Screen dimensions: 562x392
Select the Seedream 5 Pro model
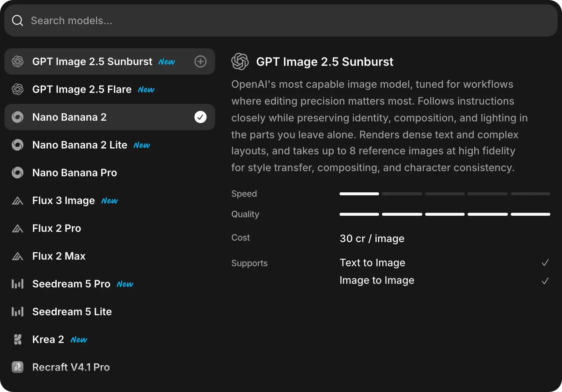110,284
